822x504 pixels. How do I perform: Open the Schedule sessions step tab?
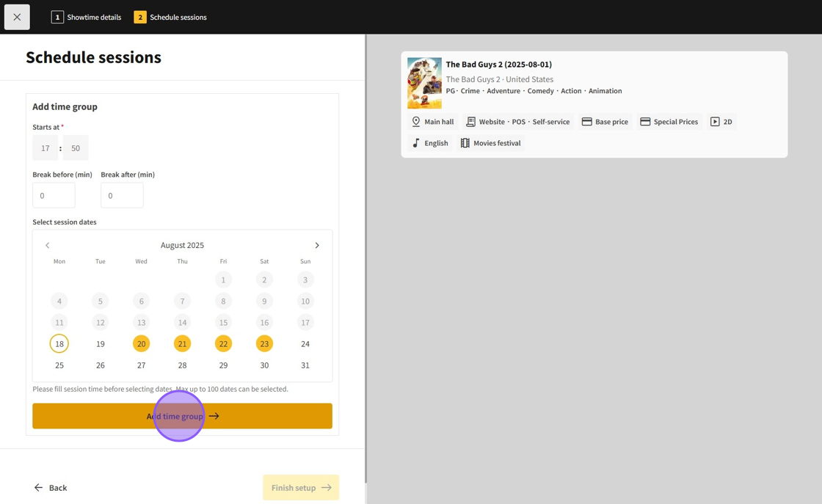(x=170, y=17)
